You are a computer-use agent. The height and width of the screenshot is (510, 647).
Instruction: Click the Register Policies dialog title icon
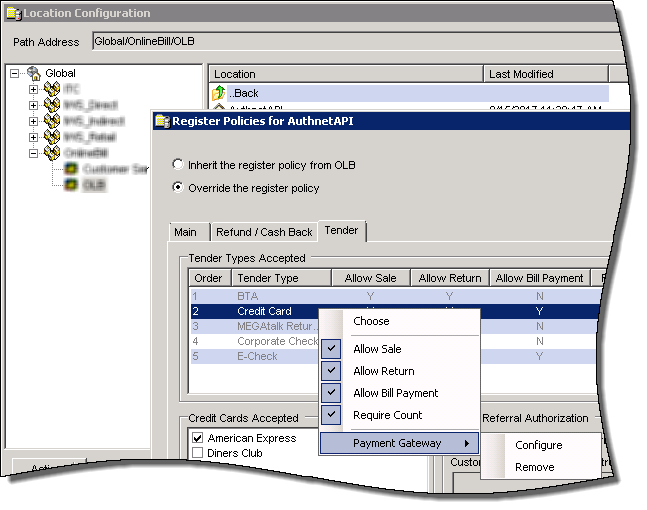tap(161, 122)
